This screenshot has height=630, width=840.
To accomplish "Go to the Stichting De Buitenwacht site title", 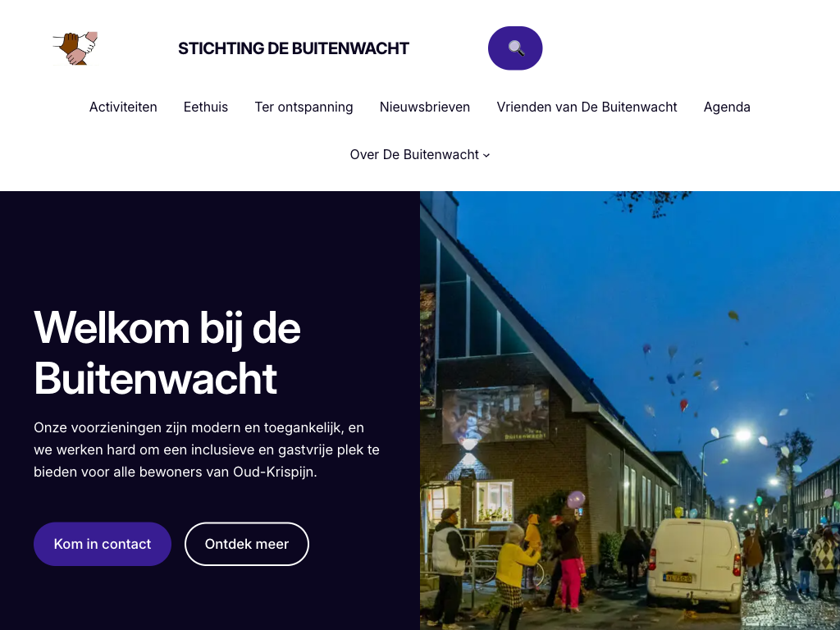I will pyautogui.click(x=294, y=48).
